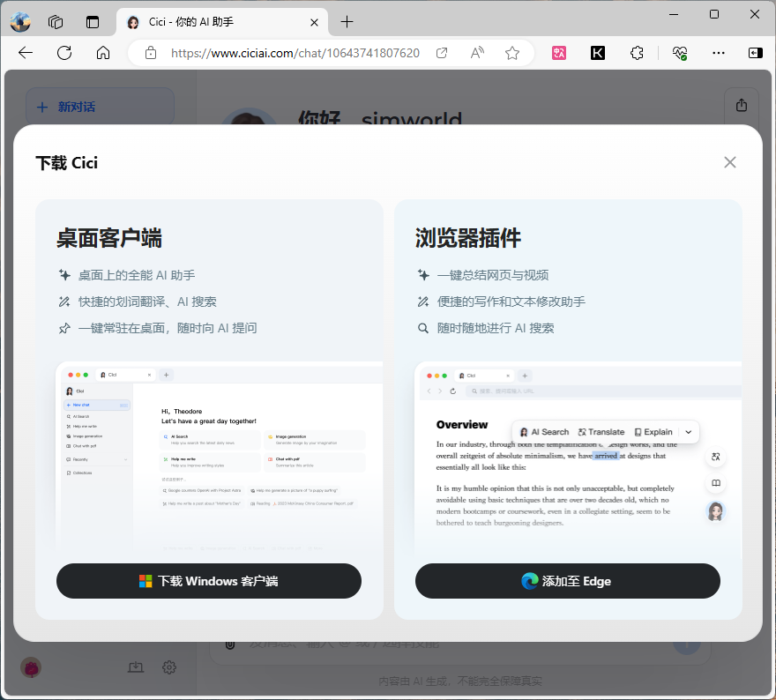View site information lock icon
The image size is (776, 700).
pyautogui.click(x=151, y=53)
